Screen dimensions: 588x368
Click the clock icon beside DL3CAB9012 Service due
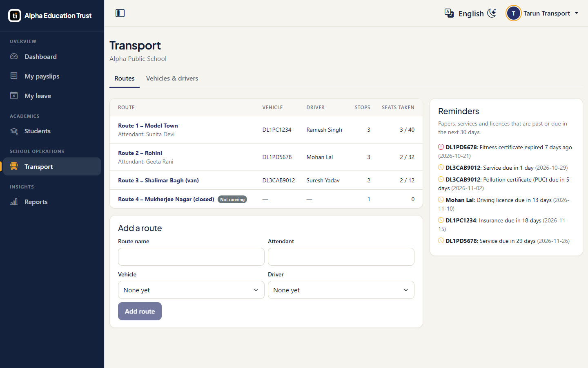point(441,168)
